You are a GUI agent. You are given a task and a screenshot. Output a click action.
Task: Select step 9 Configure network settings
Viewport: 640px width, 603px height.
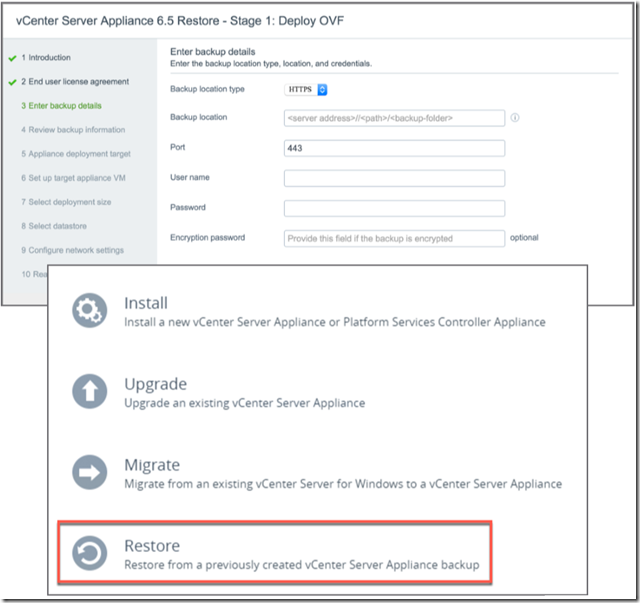click(x=73, y=250)
